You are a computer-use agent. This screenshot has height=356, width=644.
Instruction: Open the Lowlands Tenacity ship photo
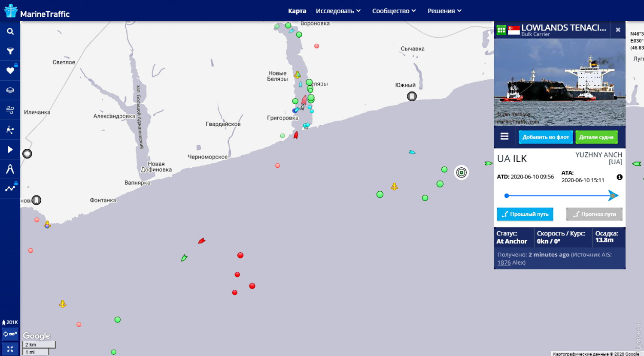(559, 81)
